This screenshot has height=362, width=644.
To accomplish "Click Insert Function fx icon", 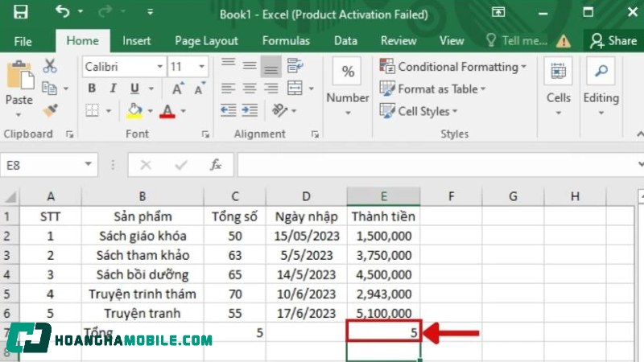I will point(216,165).
